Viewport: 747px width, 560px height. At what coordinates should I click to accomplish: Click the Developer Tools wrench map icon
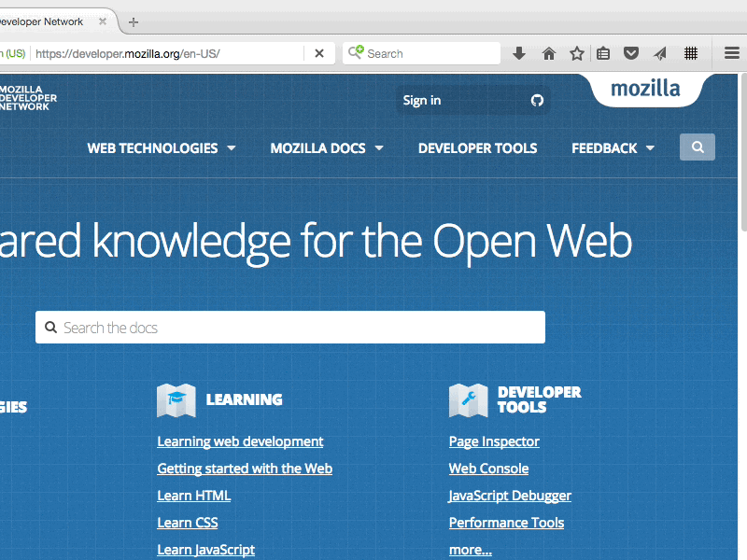(x=469, y=400)
